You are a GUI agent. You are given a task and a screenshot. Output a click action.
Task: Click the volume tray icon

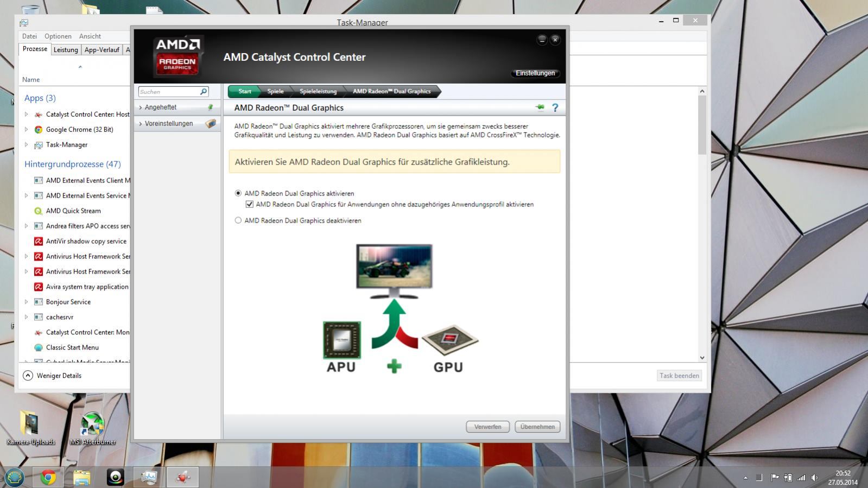tap(815, 478)
